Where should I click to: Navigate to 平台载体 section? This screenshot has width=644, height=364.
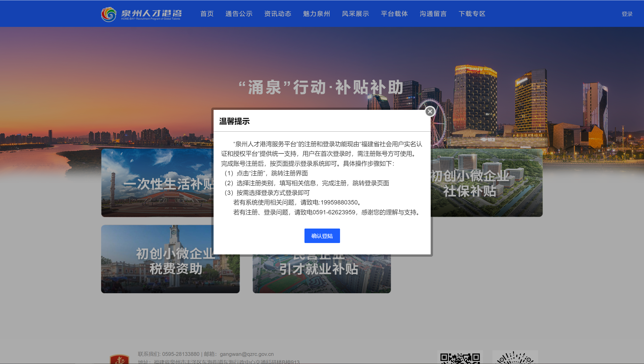pos(394,14)
